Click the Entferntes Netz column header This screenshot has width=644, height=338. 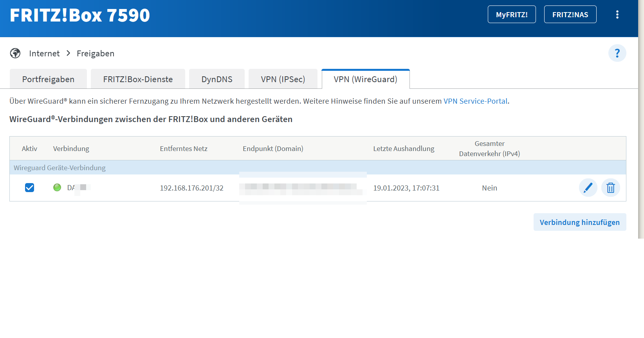point(184,149)
